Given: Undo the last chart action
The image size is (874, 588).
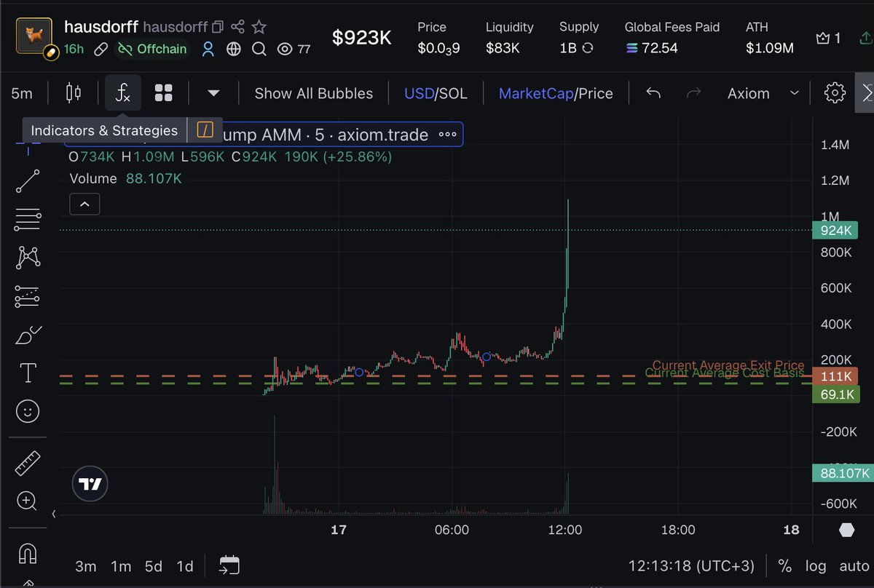Looking at the screenshot, I should click(653, 93).
